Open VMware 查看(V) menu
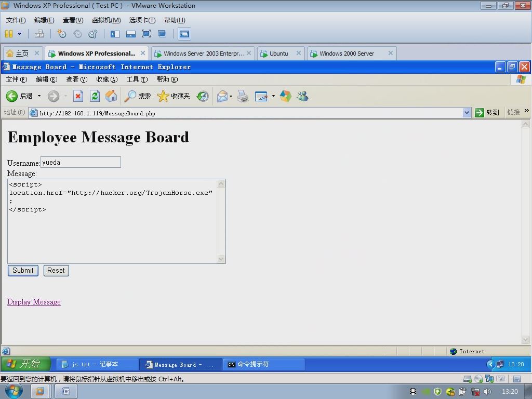The image size is (532, 399). coord(73,20)
